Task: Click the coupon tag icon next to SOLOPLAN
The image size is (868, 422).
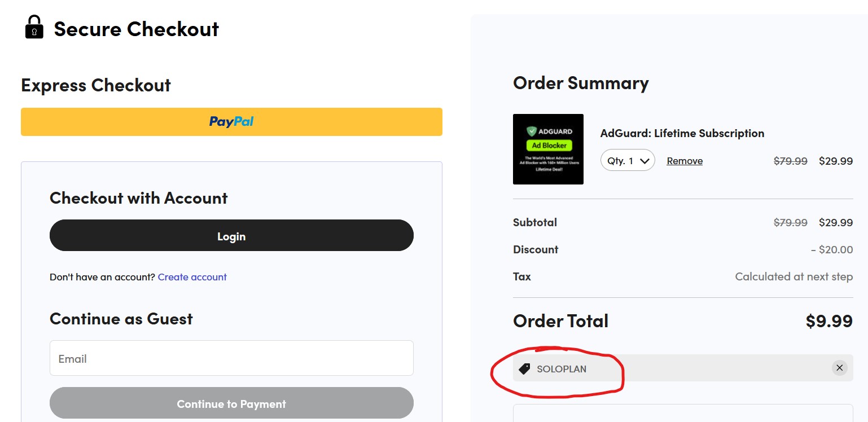Action: 525,369
